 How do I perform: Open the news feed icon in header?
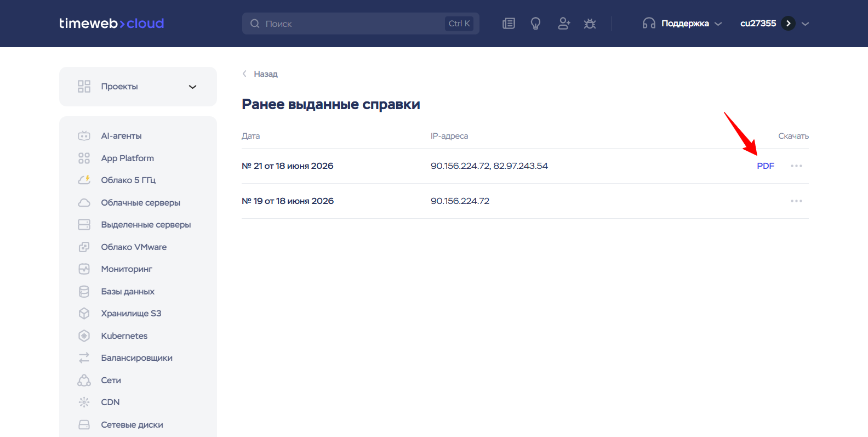click(509, 24)
